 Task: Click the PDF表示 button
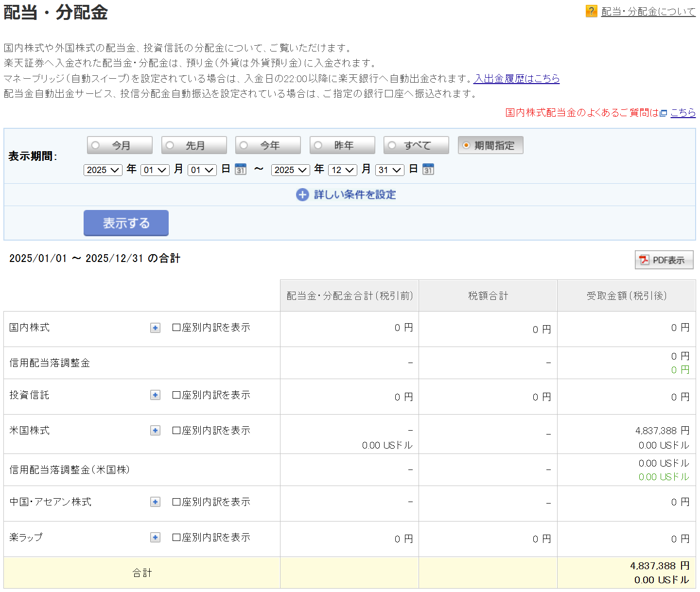point(664,260)
